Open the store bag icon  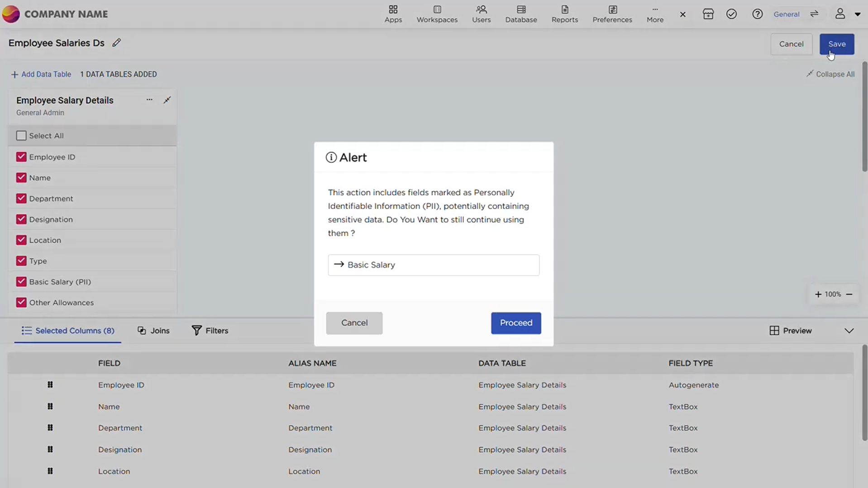pos(708,14)
